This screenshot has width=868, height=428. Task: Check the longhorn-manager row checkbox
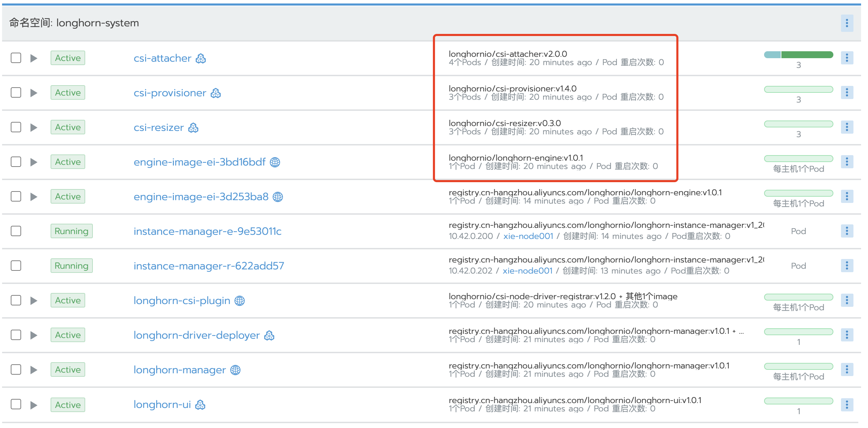coord(15,369)
